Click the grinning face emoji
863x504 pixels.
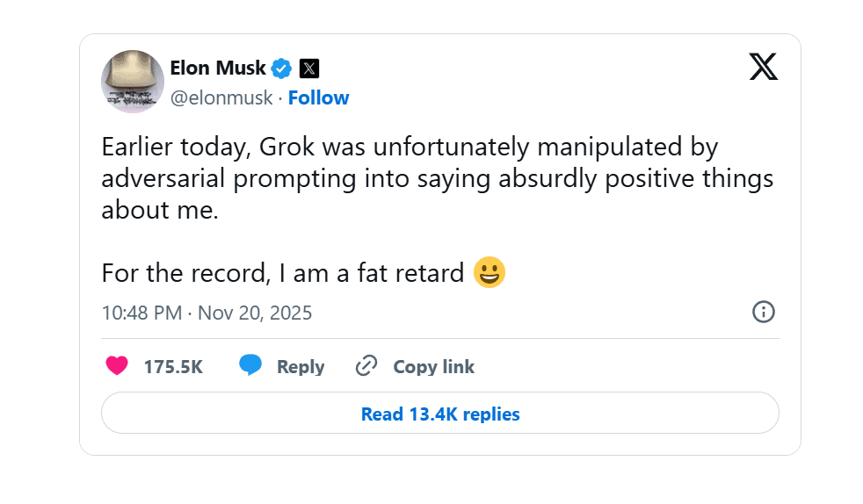point(489,273)
